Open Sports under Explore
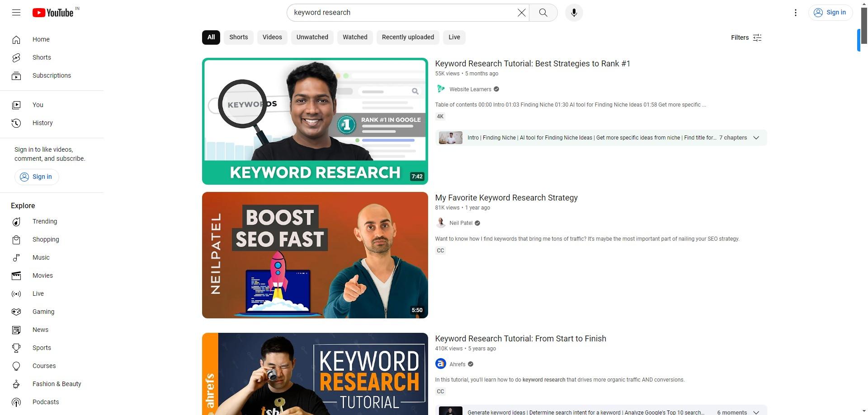This screenshot has width=868, height=415. coord(52,348)
